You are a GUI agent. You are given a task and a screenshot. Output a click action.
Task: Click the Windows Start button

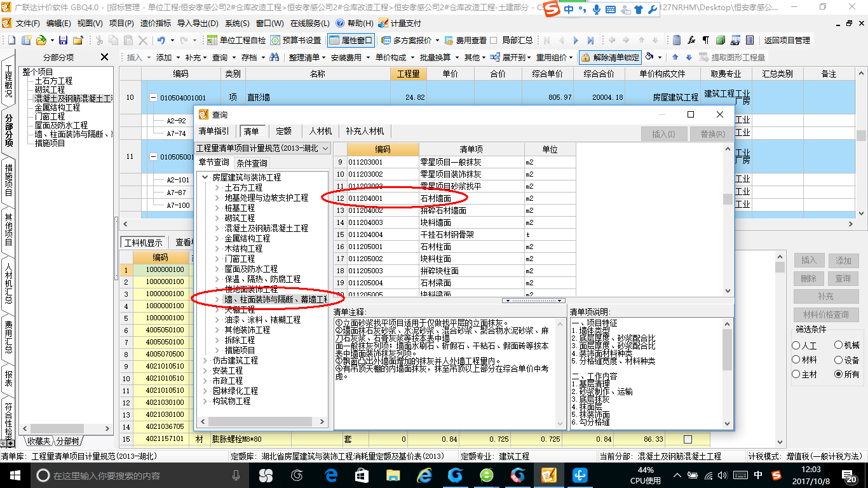click(15, 475)
